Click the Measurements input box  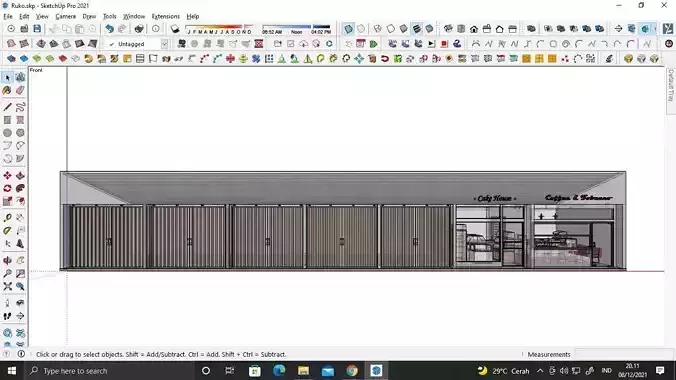pyautogui.click(x=624, y=354)
